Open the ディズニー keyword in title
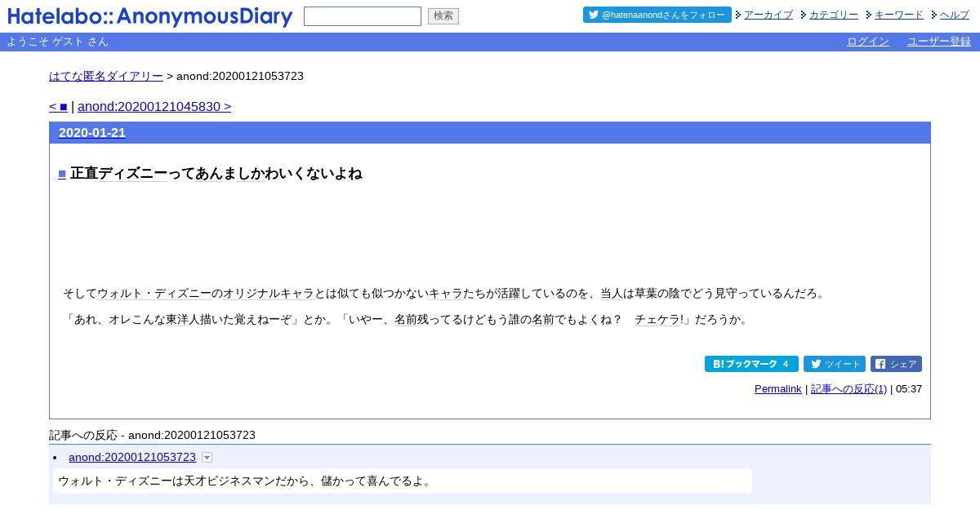This screenshot has height=514, width=980. (132, 173)
